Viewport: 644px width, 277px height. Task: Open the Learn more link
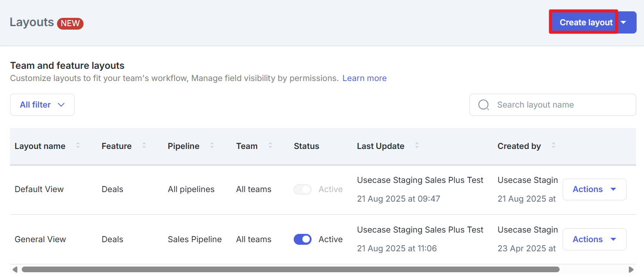click(364, 78)
